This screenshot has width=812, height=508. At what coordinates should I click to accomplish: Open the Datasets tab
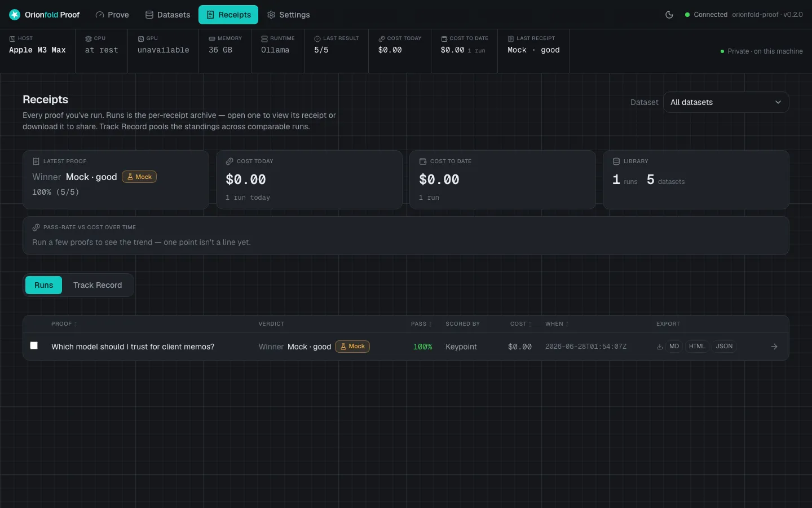click(167, 15)
